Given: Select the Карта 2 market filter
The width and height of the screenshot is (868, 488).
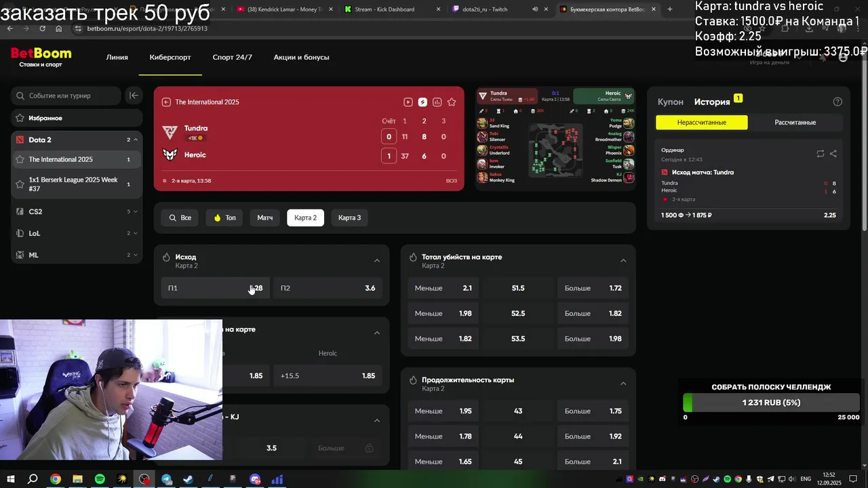Looking at the screenshot, I should (x=305, y=218).
